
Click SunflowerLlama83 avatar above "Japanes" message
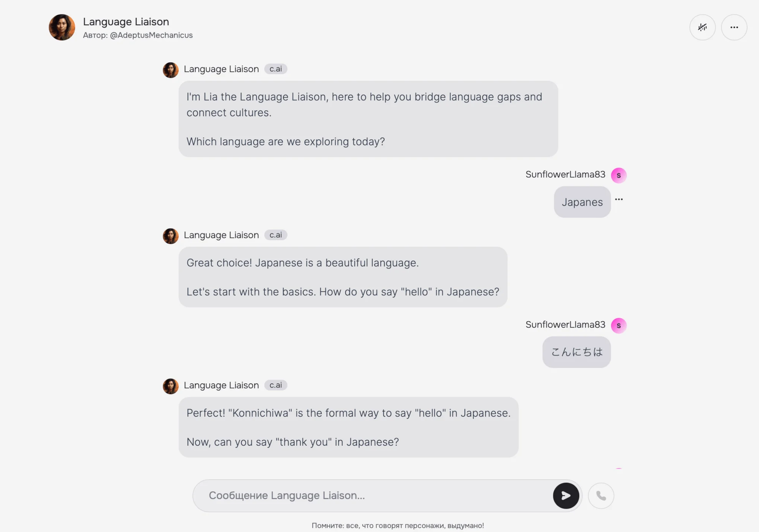619,175
